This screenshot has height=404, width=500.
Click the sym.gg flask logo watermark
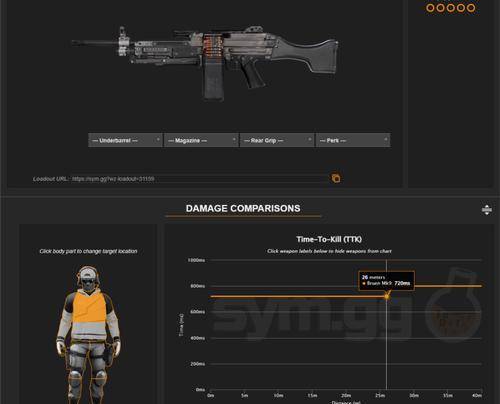pos(453,307)
